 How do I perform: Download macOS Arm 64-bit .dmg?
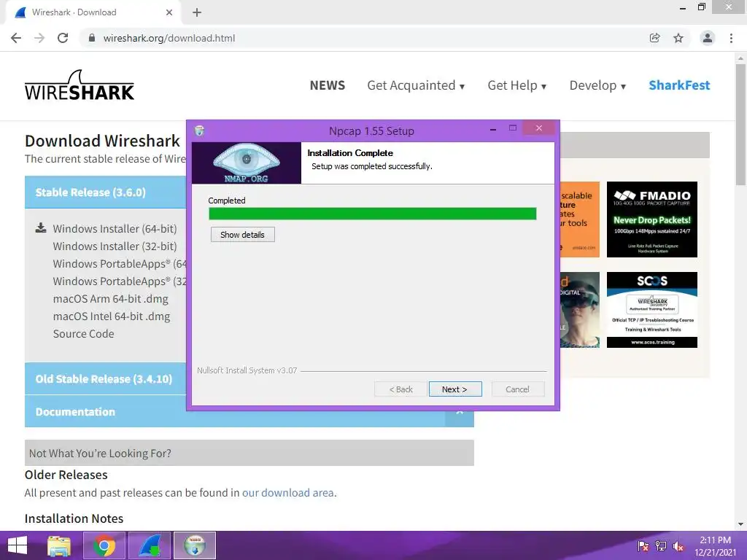pyautogui.click(x=111, y=299)
